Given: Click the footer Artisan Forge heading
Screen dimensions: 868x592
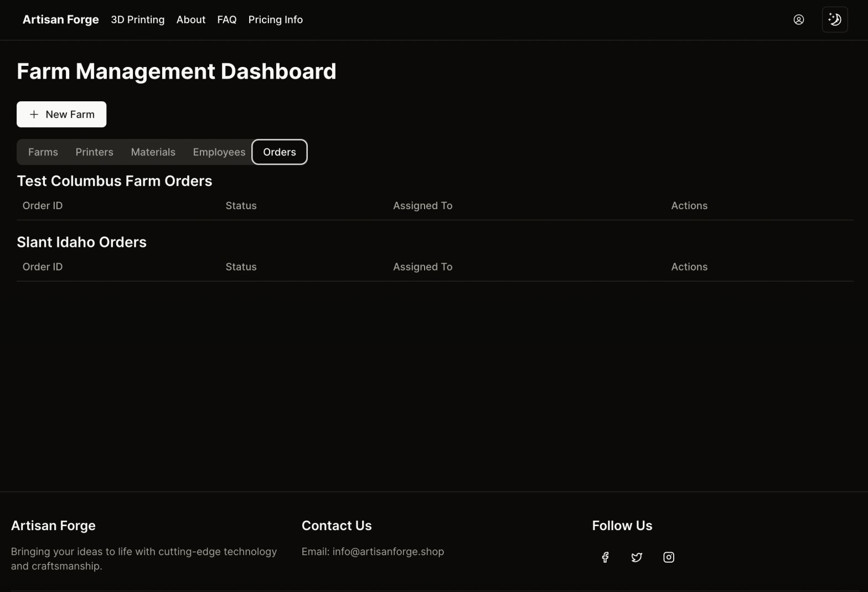Looking at the screenshot, I should point(53,526).
